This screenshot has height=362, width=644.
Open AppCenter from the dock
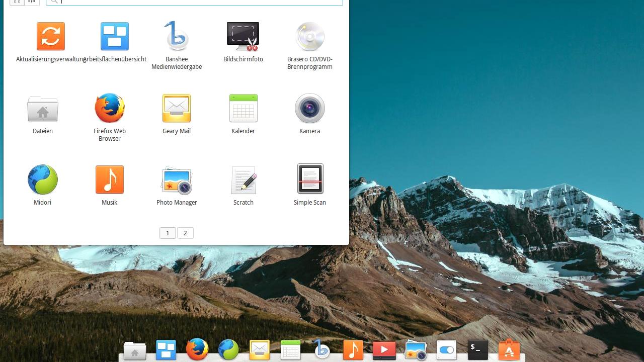coord(509,349)
